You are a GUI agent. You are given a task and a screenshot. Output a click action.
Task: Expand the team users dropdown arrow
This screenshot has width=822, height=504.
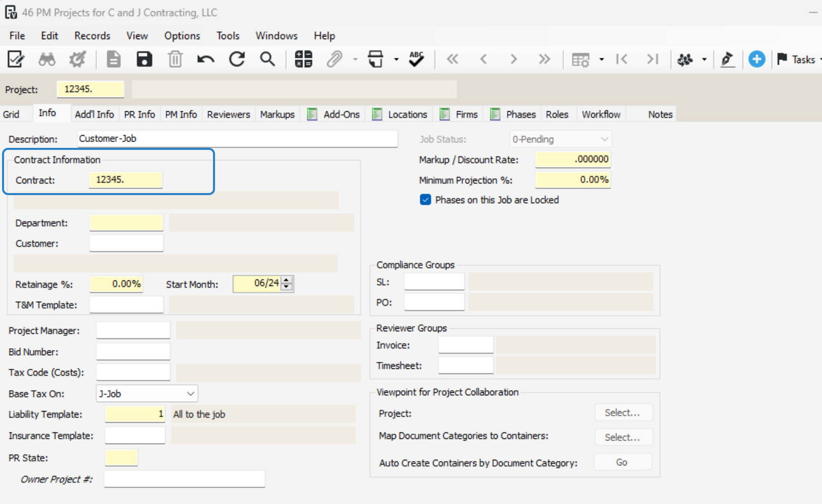(x=705, y=59)
